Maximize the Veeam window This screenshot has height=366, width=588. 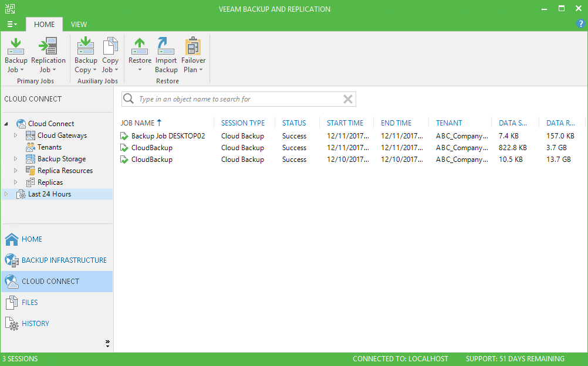[x=562, y=9]
